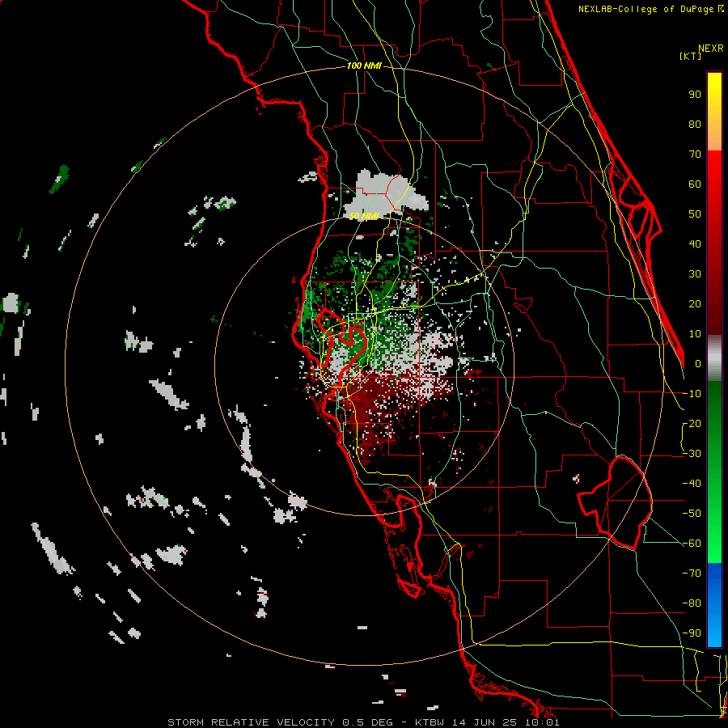
Task: Click the Storm Relative Velocity caption text
Action: click(x=363, y=722)
